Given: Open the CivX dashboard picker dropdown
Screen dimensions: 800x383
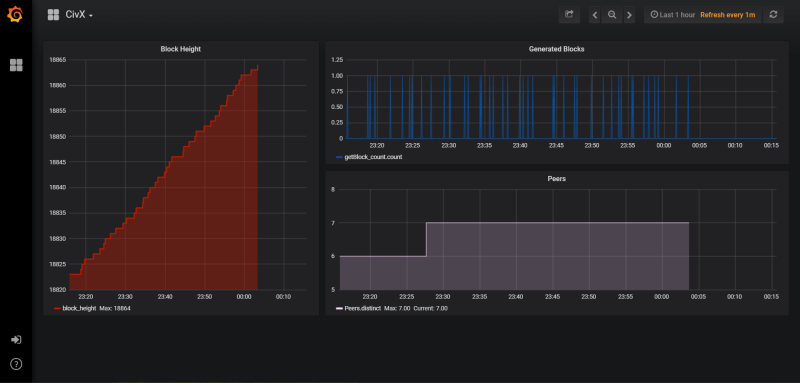Looking at the screenshot, I should [x=79, y=15].
